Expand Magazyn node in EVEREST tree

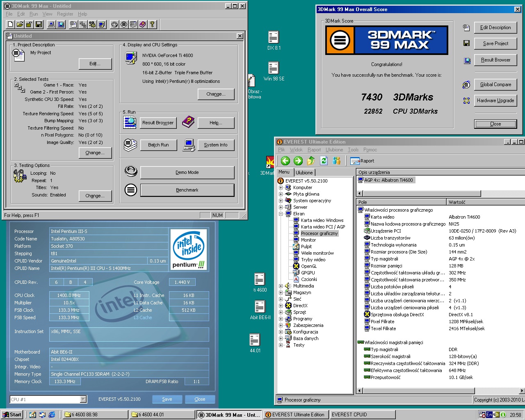[281, 292]
